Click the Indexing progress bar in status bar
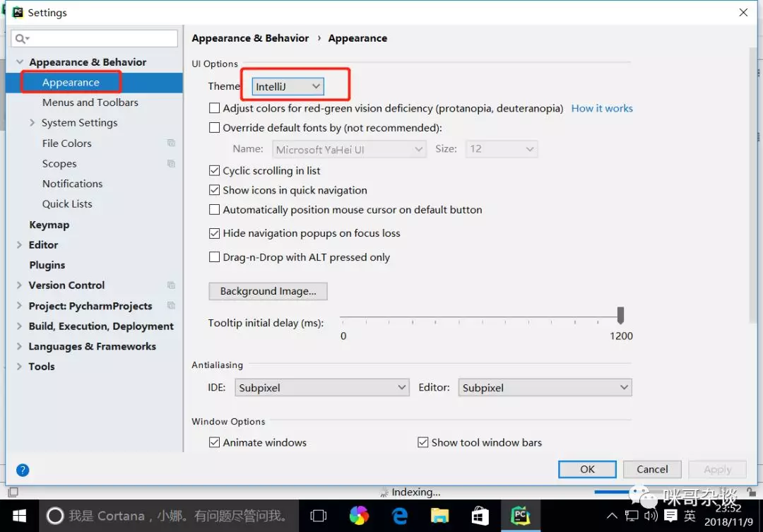Screen dimensions: 763x532 tap(611, 492)
